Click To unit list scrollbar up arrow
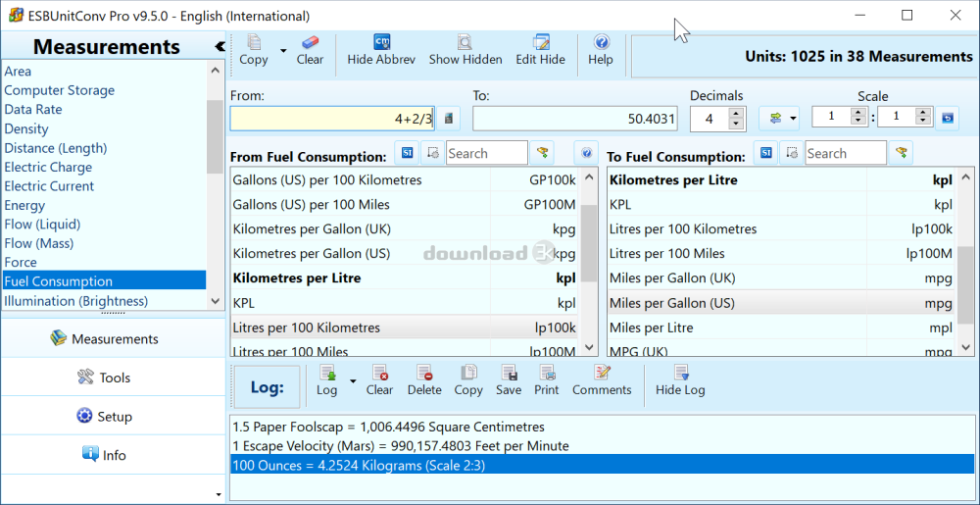This screenshot has width=980, height=505. coord(965,177)
